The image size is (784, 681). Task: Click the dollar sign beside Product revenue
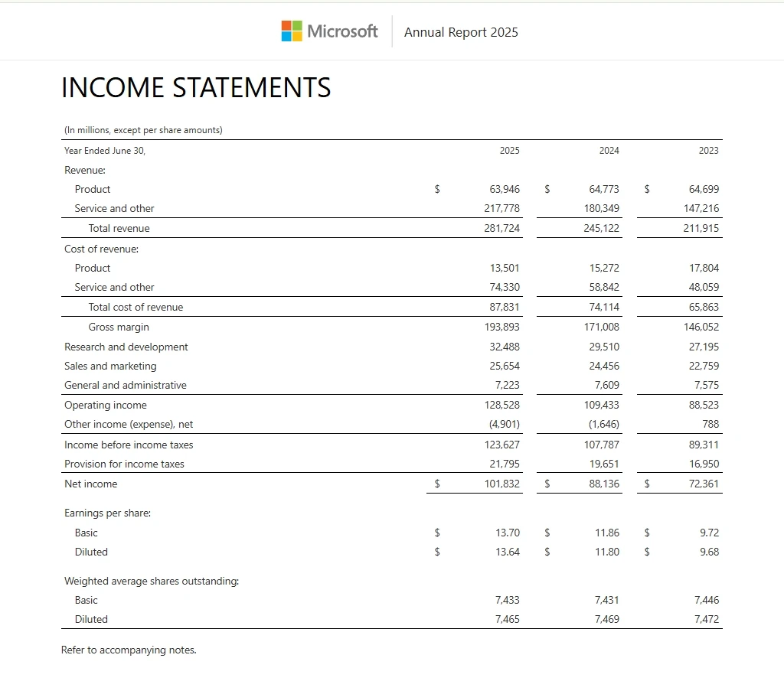pos(437,189)
